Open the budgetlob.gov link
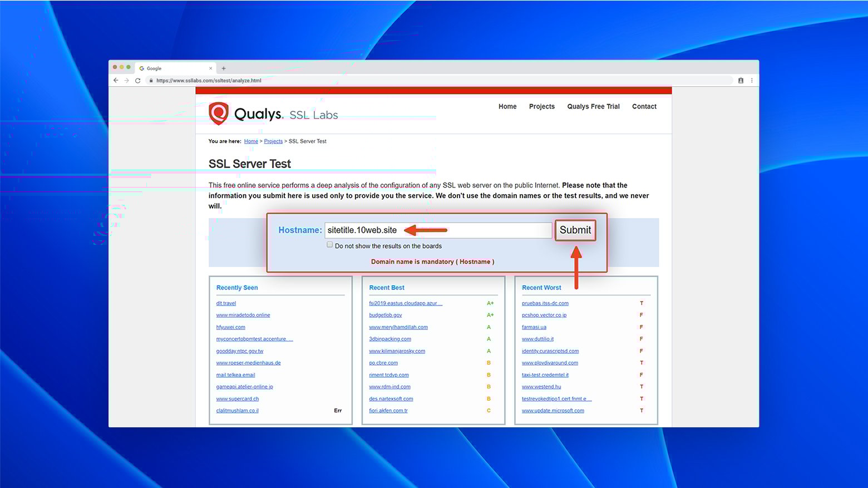The width and height of the screenshot is (868, 488). pos(385,315)
